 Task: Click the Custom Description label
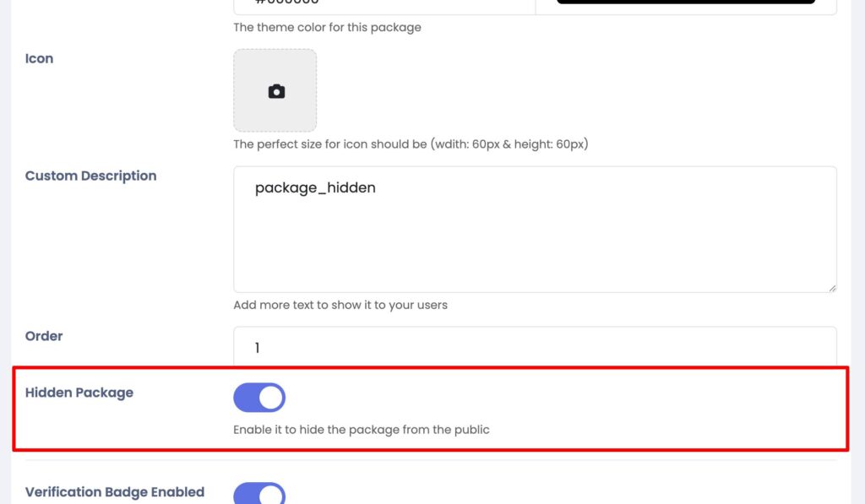coord(90,176)
